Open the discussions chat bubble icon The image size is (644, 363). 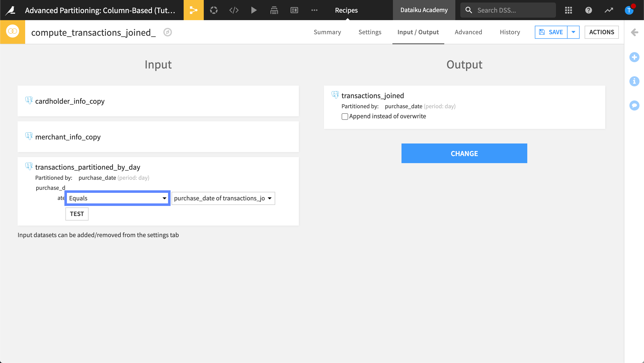[634, 105]
